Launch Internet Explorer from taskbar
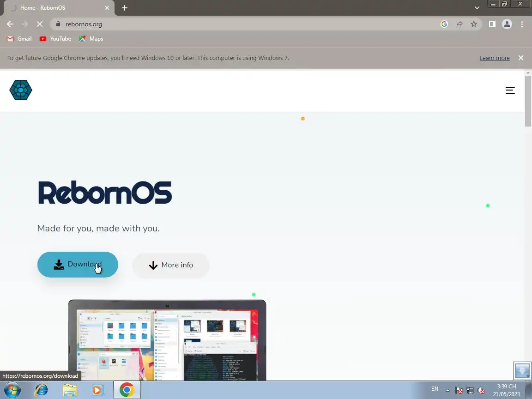The width and height of the screenshot is (532, 399). click(x=41, y=390)
